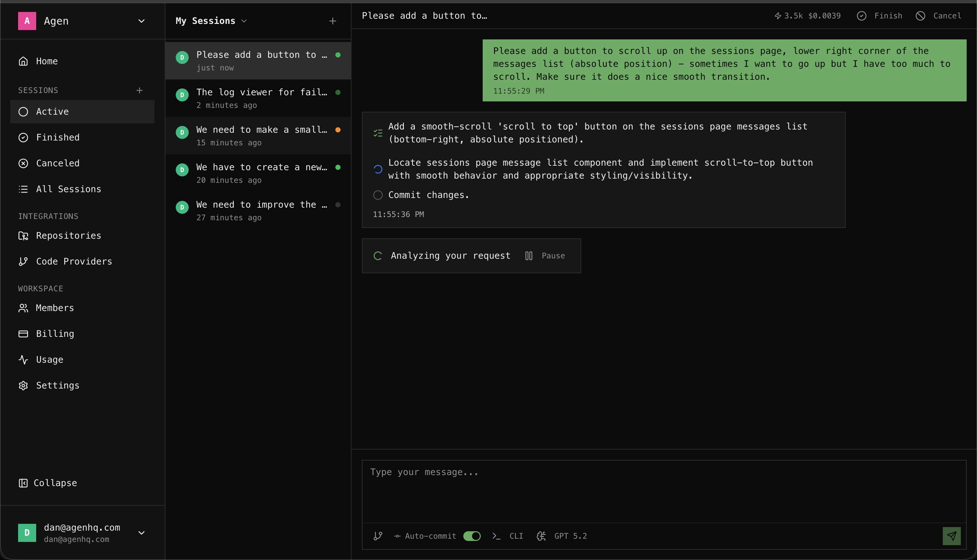Open the CLI terminal option

pyautogui.click(x=508, y=536)
